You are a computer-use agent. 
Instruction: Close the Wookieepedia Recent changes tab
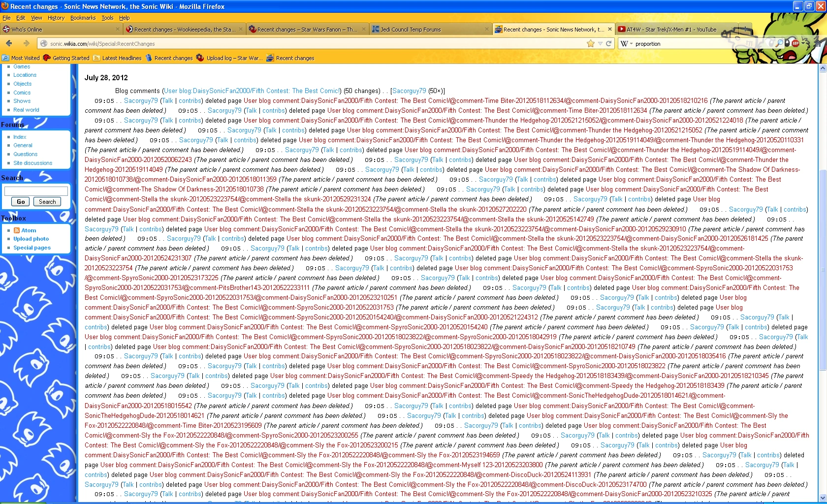pyautogui.click(x=241, y=29)
